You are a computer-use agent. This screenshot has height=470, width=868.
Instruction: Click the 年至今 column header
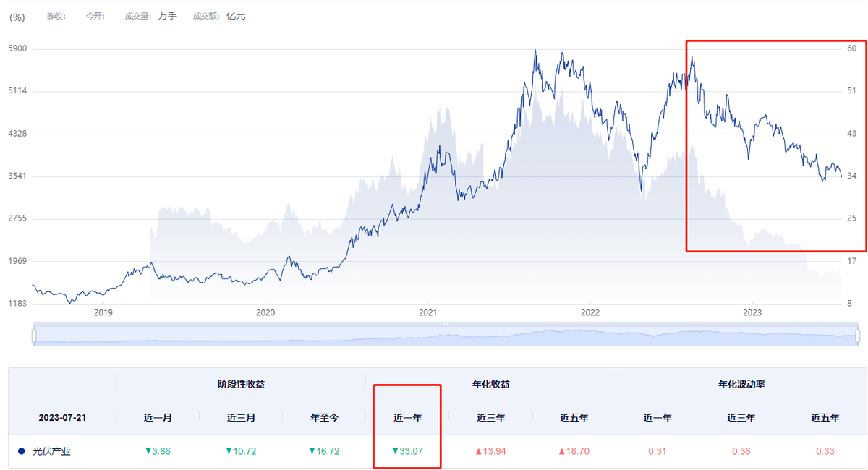click(324, 417)
